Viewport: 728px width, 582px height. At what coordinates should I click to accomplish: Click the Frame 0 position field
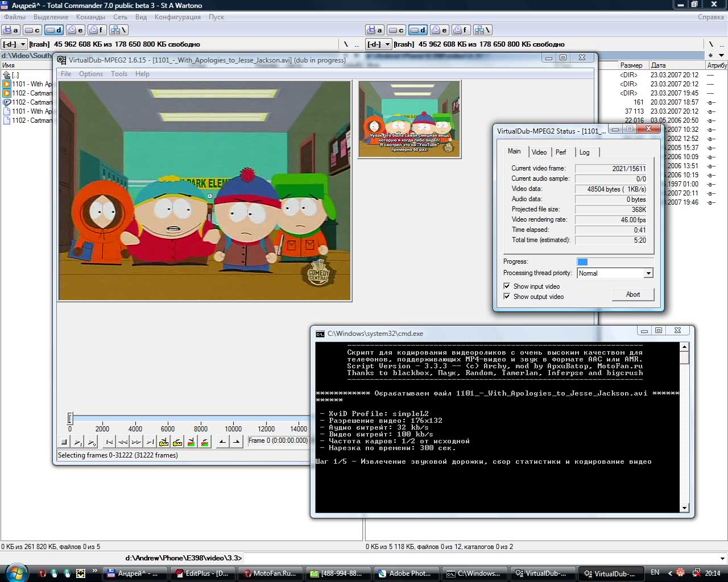tap(278, 440)
